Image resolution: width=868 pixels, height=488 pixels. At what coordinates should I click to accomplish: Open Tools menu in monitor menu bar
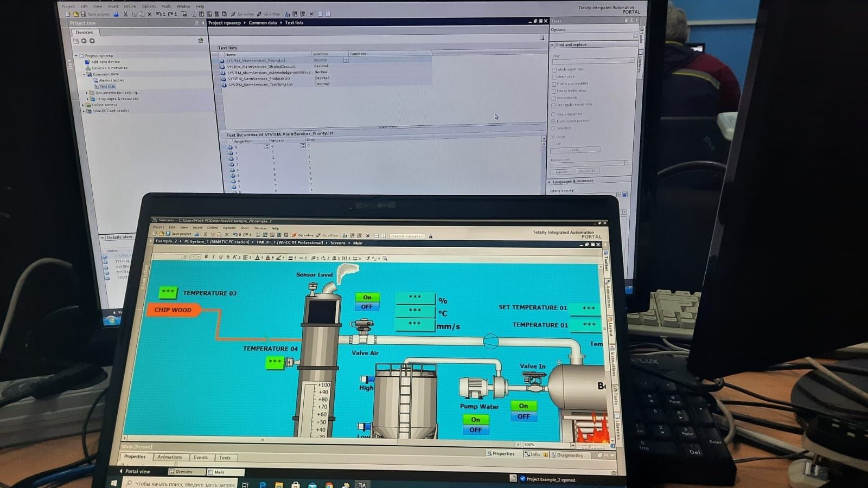pyautogui.click(x=166, y=7)
